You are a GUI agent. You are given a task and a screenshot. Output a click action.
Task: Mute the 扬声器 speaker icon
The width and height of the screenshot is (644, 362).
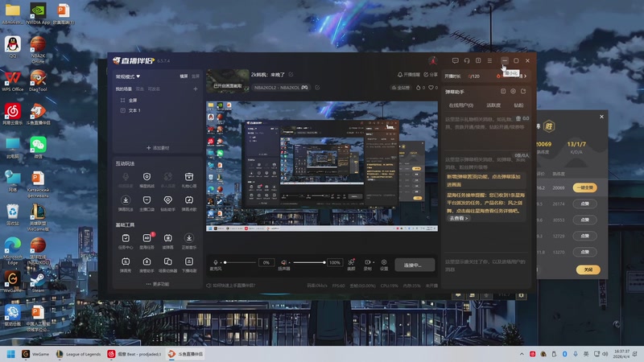(283, 262)
